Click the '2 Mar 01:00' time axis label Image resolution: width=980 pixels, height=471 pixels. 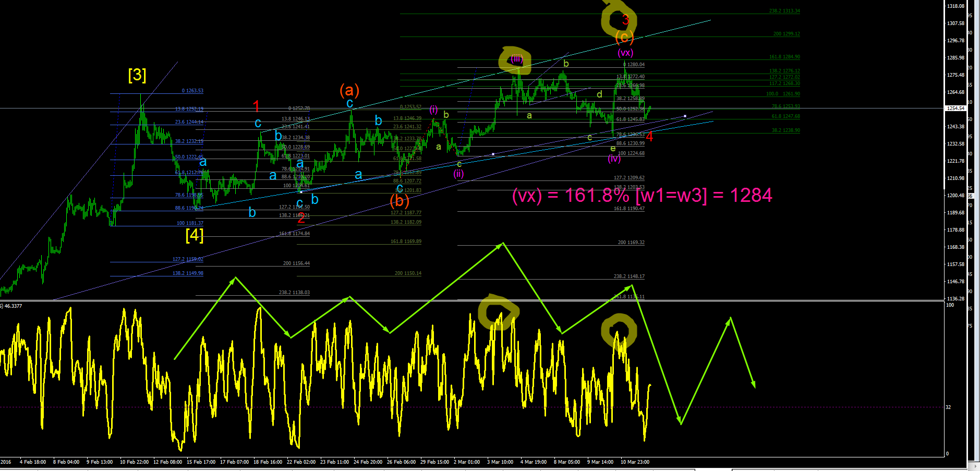pos(467,462)
